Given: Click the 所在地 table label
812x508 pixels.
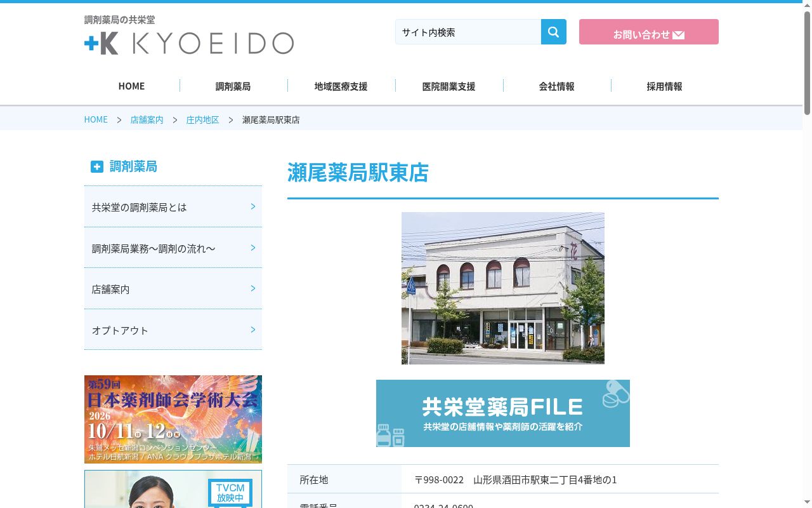Looking at the screenshot, I should [314, 480].
